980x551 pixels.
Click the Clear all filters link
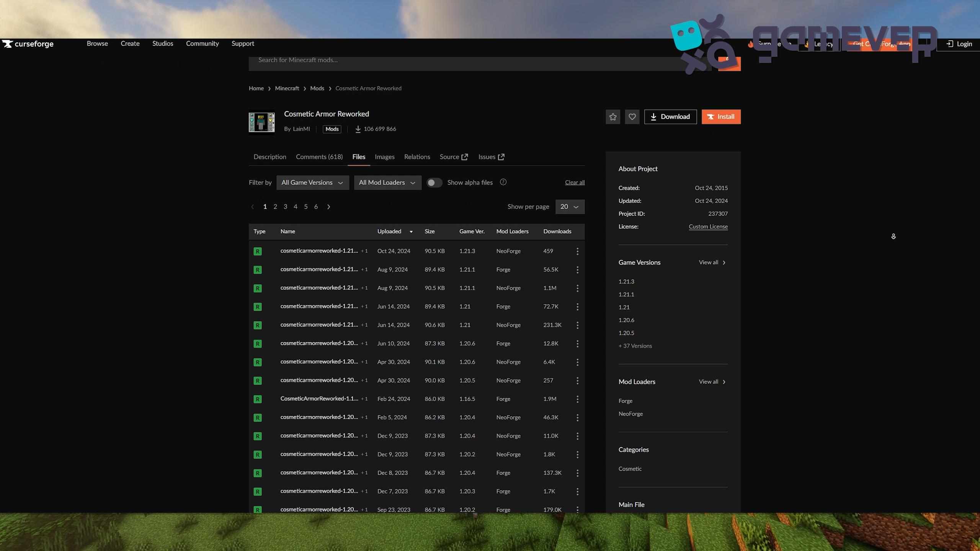pos(575,182)
